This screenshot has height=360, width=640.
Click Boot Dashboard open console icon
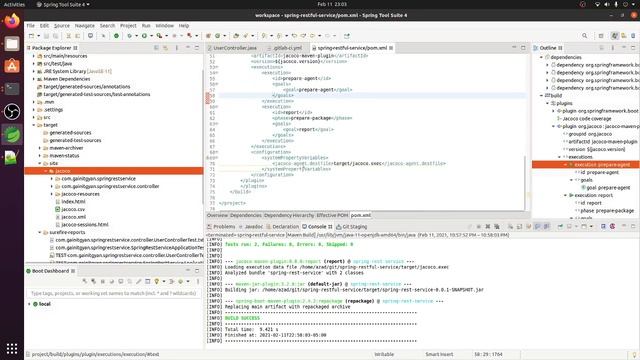[120, 281]
